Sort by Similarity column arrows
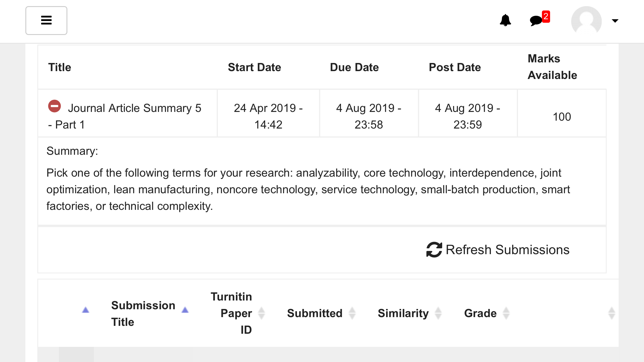This screenshot has height=362, width=644. pos(438,313)
